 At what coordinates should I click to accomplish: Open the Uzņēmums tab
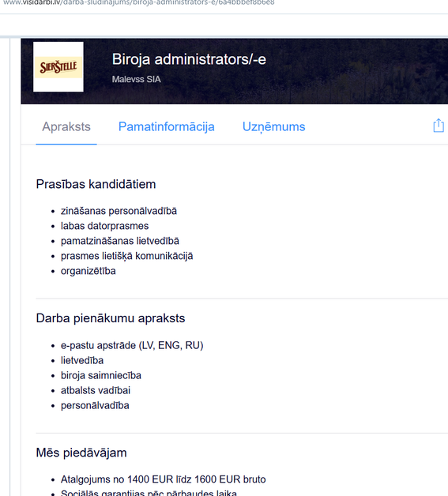273,127
